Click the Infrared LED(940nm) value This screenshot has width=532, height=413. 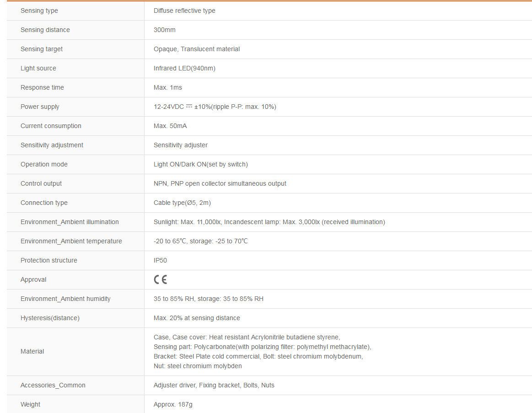coord(184,68)
